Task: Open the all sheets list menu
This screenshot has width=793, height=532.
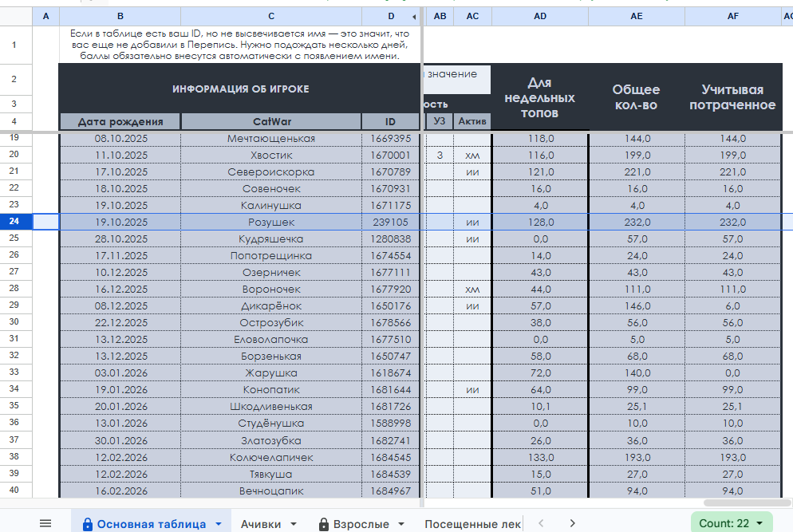Action: (45, 523)
